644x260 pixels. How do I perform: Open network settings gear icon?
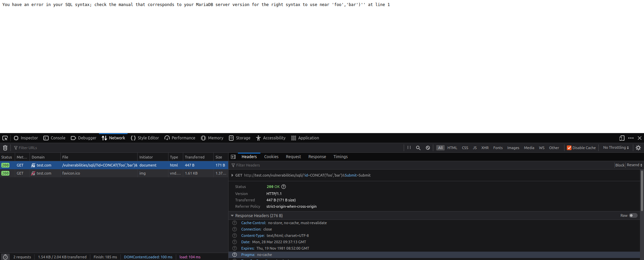coord(638,148)
